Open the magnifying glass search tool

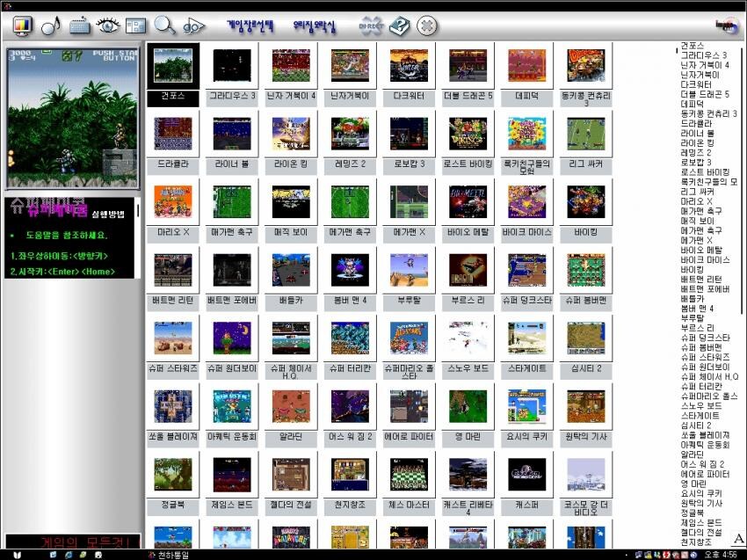pos(164,25)
